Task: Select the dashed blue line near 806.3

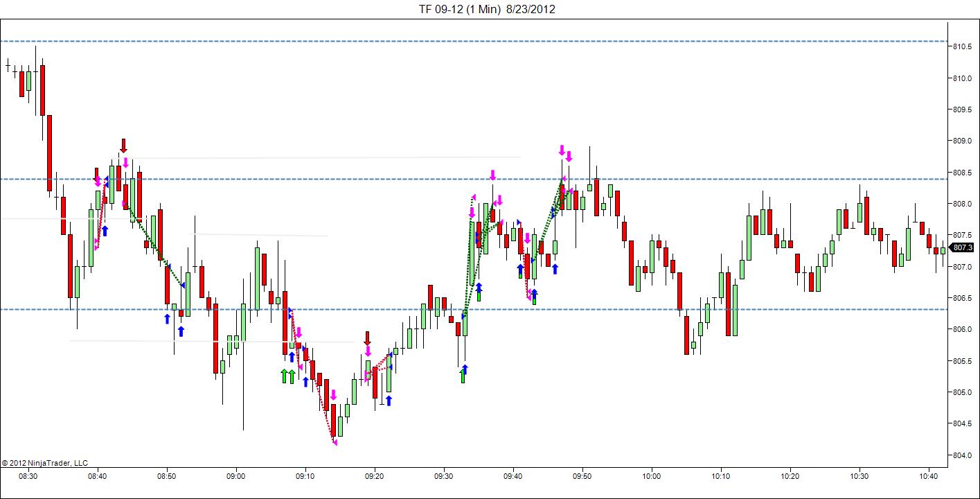Action: click(474, 309)
